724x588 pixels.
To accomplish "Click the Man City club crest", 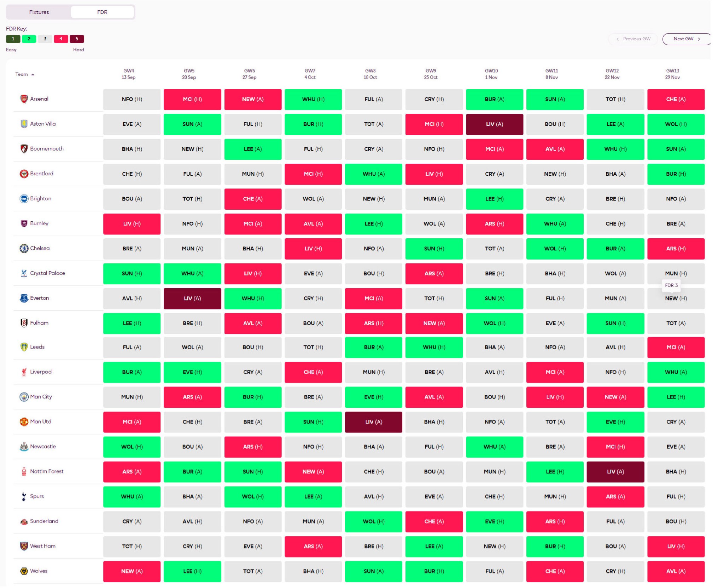I will click(24, 397).
